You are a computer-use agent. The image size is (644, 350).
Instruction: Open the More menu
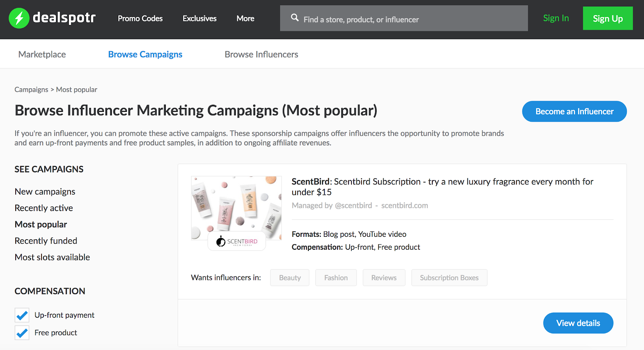pos(246,19)
